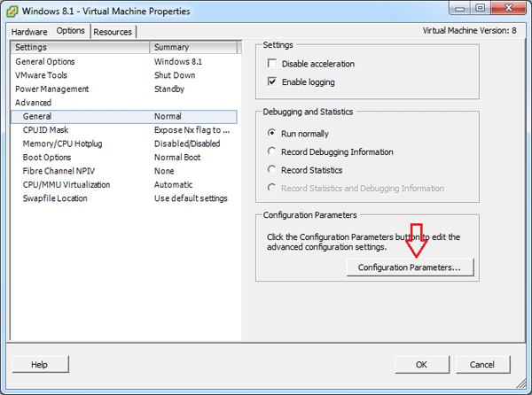This screenshot has height=395, width=532.
Task: Select the Record Statistics radio button
Action: [272, 170]
